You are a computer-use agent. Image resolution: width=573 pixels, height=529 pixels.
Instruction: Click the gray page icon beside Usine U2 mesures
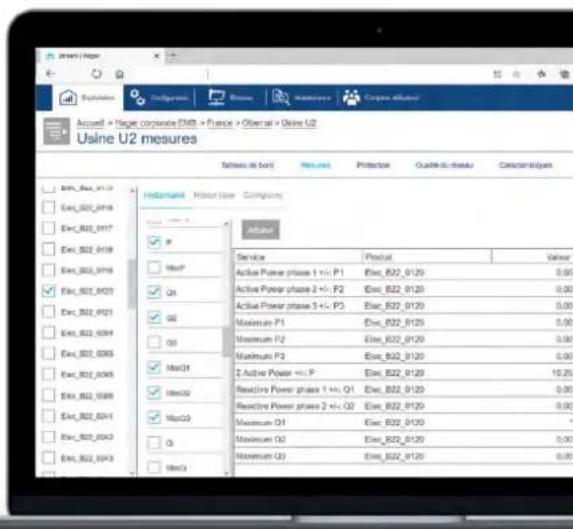(x=56, y=131)
